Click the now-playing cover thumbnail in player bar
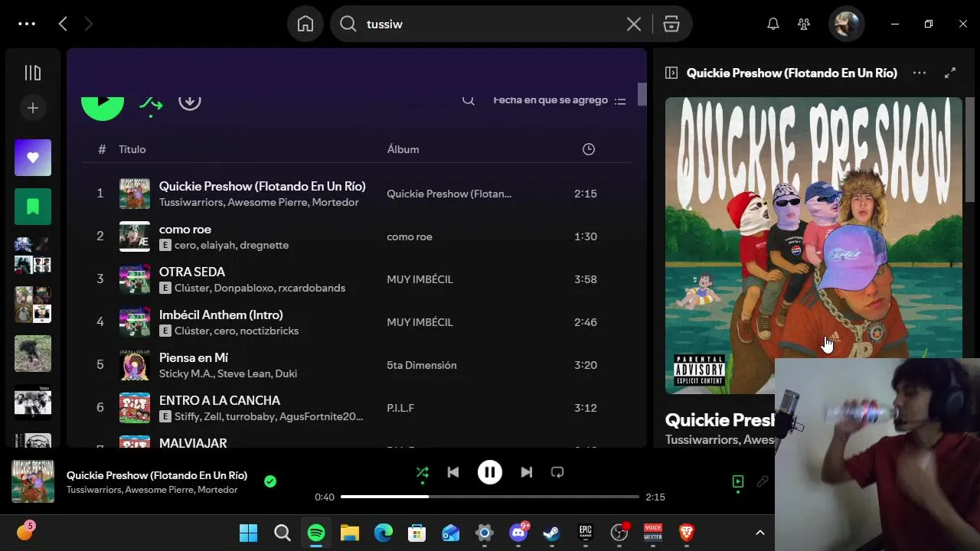 (33, 481)
